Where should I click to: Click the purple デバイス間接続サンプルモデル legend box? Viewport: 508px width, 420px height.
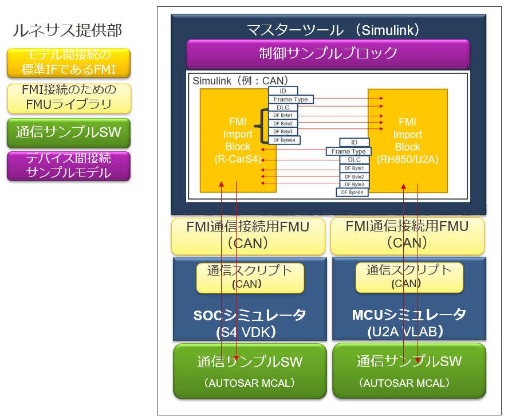[68, 166]
